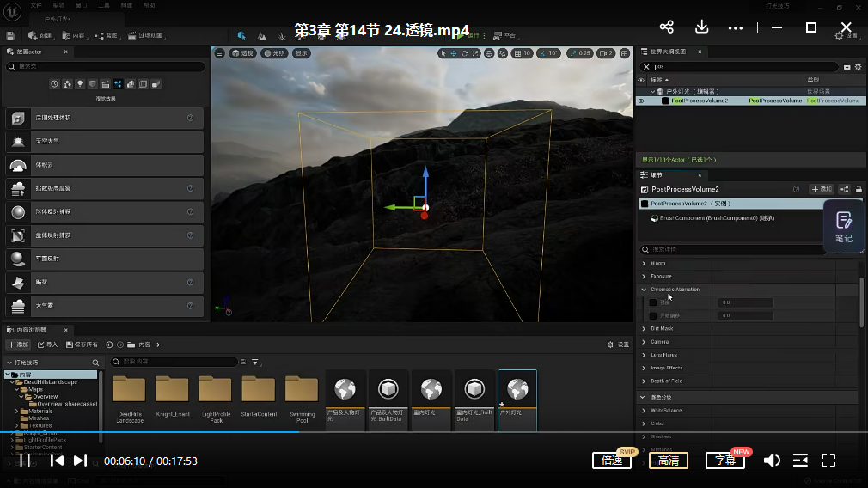Select 体积云 volumetric cloud actor
The image size is (868, 488).
tap(105, 165)
